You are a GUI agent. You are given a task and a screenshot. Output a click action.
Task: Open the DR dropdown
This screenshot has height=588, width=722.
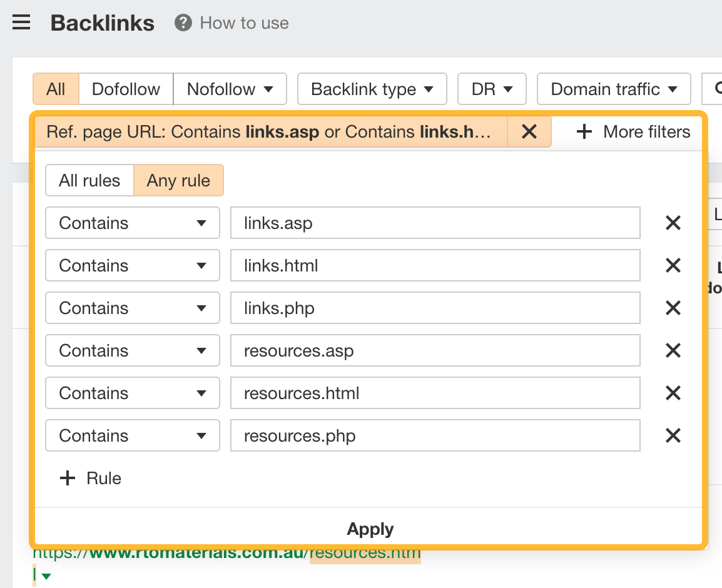(x=492, y=89)
